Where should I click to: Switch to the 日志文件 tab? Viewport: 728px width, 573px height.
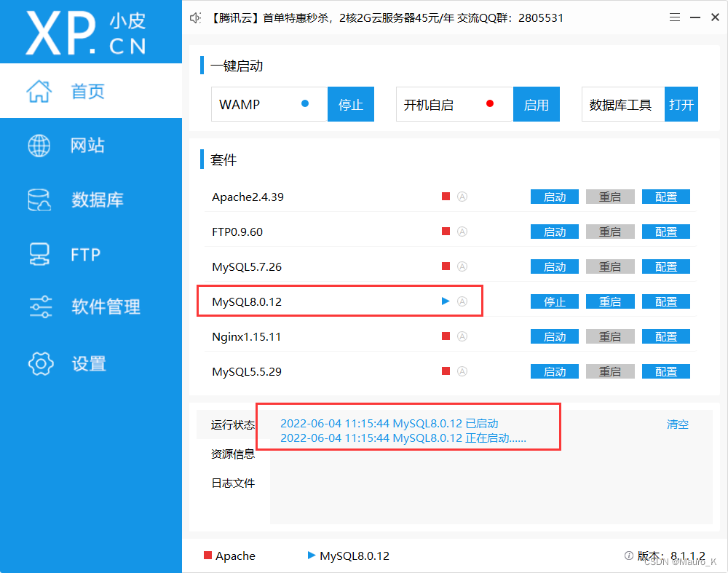pos(233,482)
